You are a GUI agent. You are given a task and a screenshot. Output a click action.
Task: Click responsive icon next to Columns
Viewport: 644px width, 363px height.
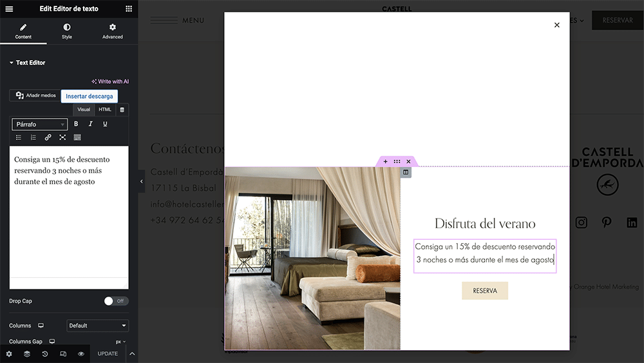[41, 326]
